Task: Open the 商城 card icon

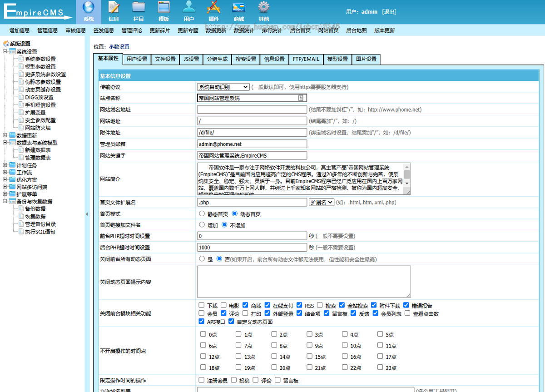Action: tap(238, 8)
